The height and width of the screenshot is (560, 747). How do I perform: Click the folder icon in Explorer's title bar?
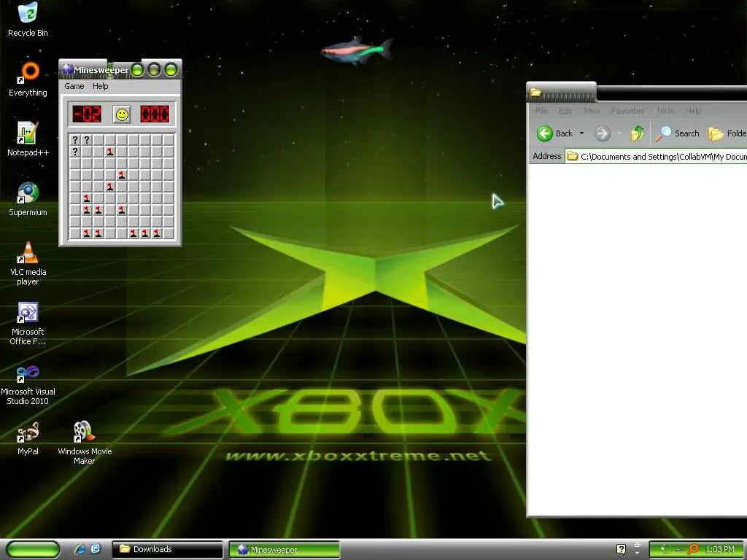[535, 93]
